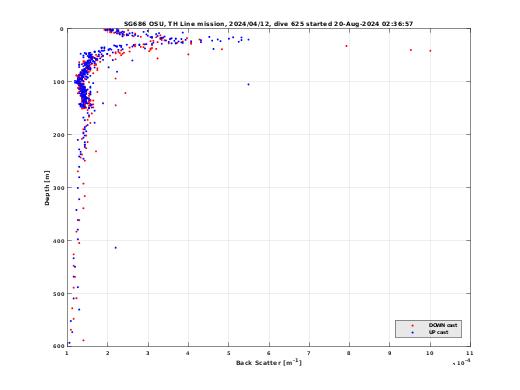Image resolution: width=520 pixels, height=390 pixels.
Task: Click the 11 tick label on x-axis
Action: pyautogui.click(x=470, y=353)
